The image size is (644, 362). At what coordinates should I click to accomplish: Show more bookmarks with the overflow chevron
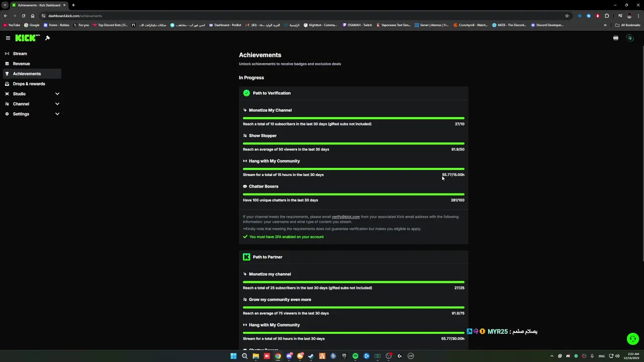605,25
